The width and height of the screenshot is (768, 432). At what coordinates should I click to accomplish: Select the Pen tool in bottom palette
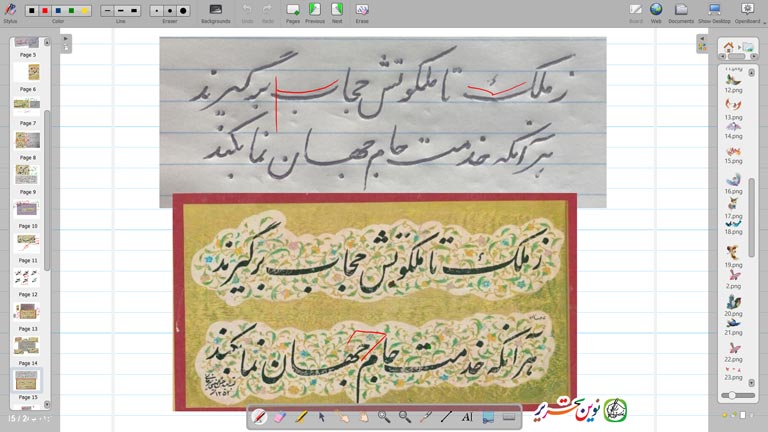260,416
